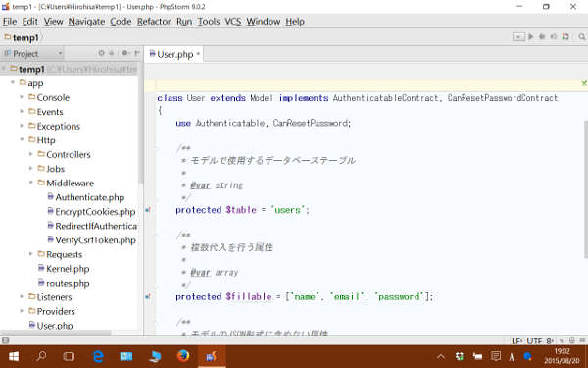This screenshot has width=588, height=368.
Task: Open the Window menu
Action: 264,22
